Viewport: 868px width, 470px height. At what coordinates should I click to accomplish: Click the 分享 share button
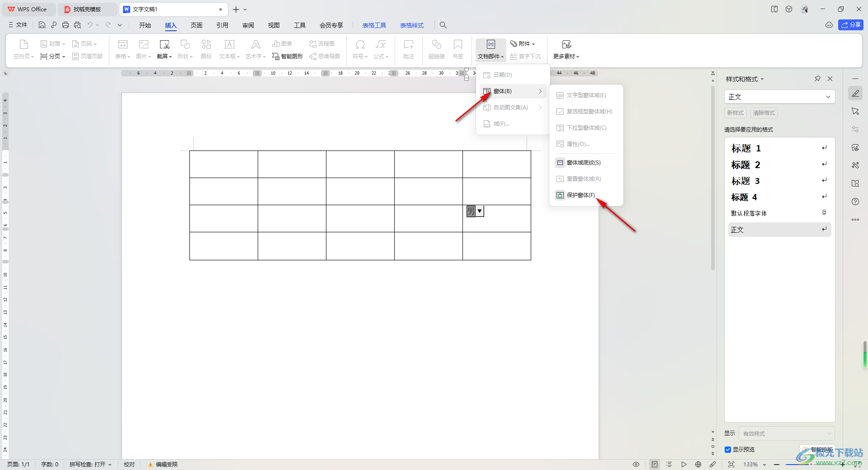[x=851, y=25]
